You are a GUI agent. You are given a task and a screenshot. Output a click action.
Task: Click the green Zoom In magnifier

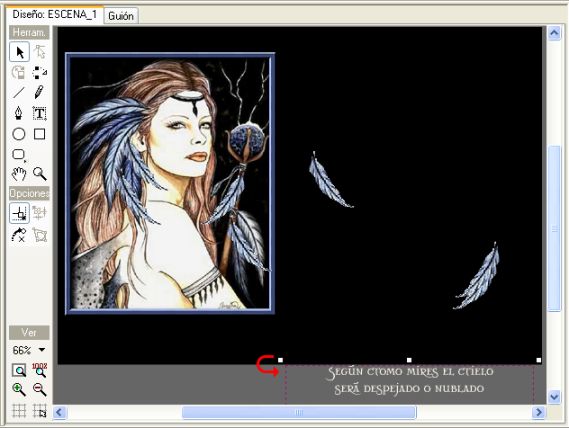pos(19,390)
